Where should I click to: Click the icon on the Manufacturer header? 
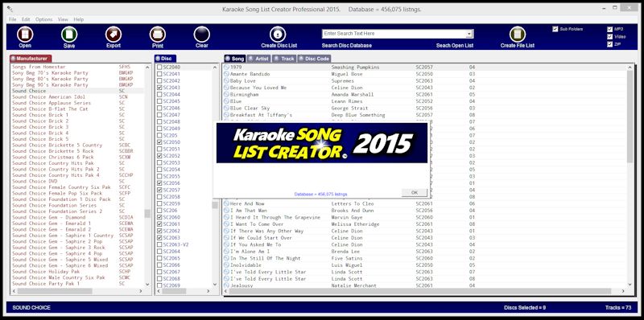pyautogui.click(x=13, y=59)
